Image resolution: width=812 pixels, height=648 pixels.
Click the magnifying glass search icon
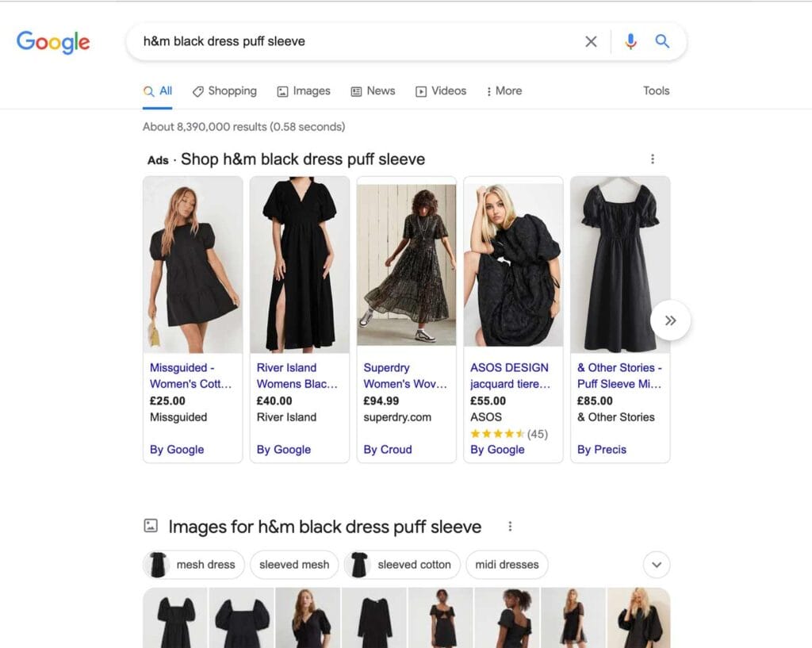(663, 41)
